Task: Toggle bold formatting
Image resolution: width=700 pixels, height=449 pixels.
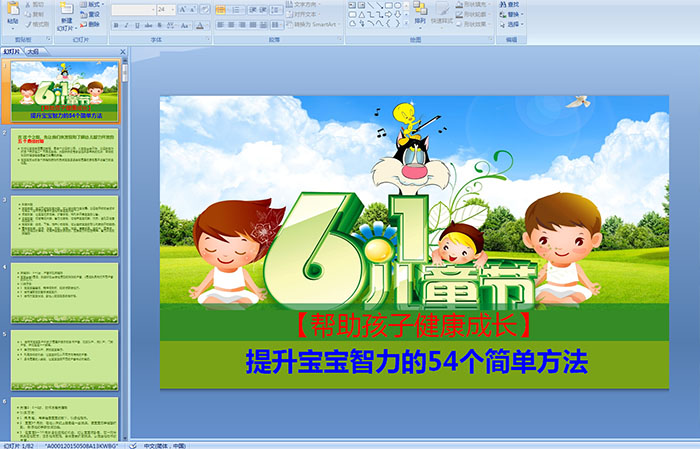Action: pyautogui.click(x=116, y=25)
